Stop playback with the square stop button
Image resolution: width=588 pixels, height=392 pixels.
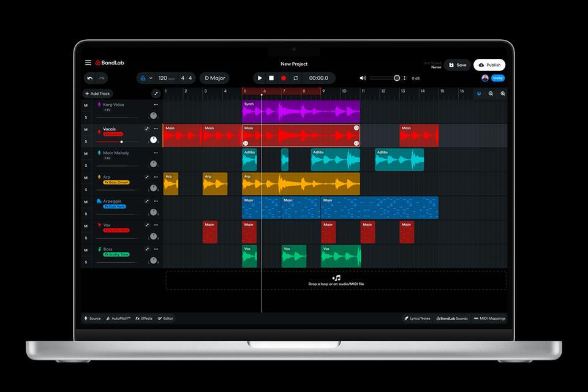(271, 78)
